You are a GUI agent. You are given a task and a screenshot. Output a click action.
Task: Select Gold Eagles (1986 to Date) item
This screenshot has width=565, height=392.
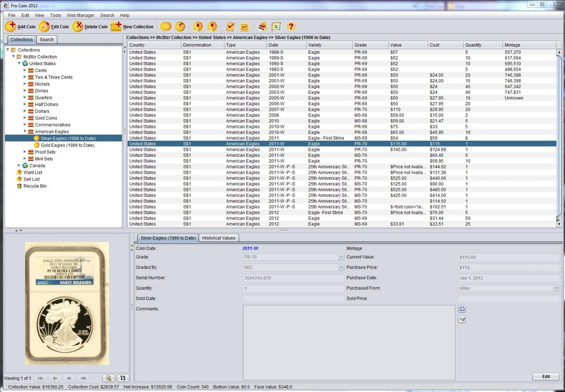coord(67,145)
